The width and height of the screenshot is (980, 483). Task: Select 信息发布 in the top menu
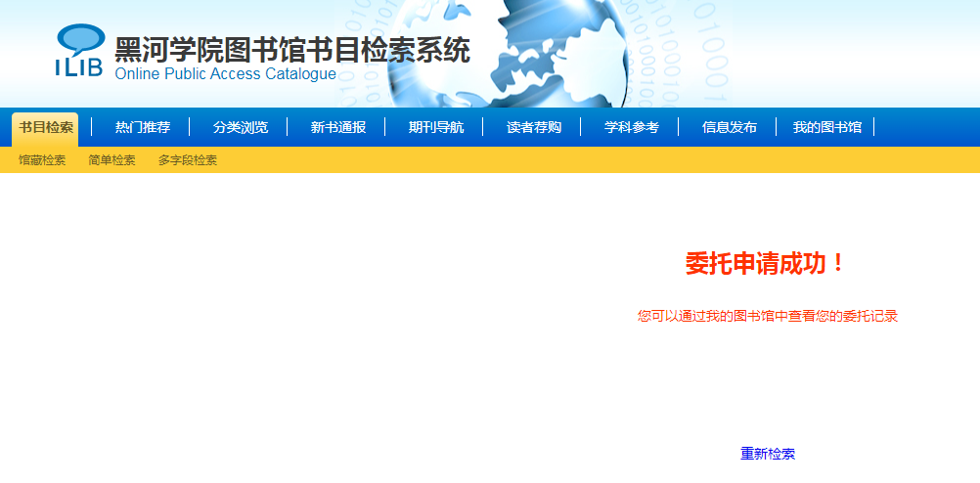coord(729,128)
